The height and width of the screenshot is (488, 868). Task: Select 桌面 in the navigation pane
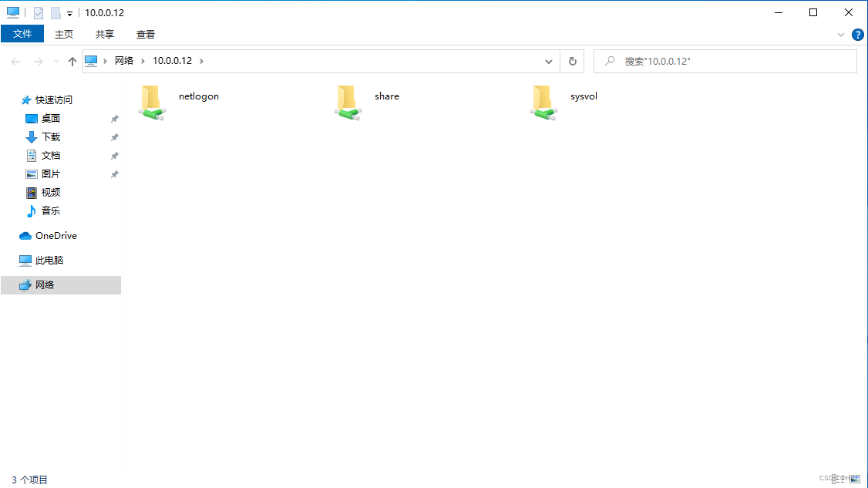tap(50, 119)
